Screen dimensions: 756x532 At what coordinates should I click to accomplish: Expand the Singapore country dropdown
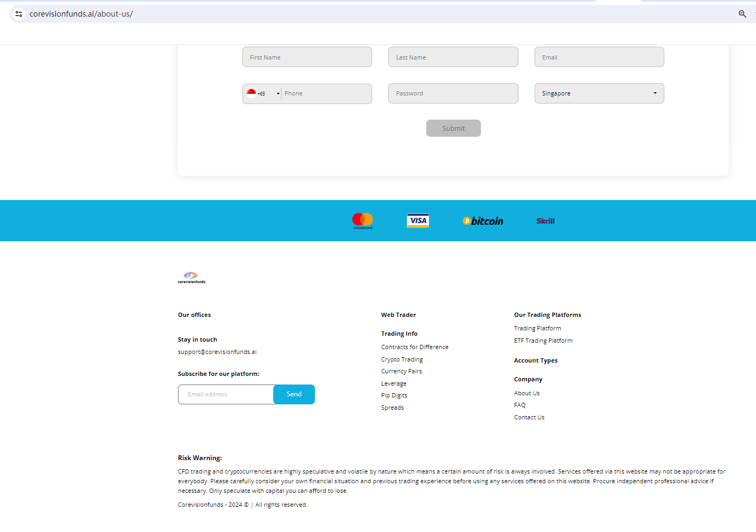[x=599, y=93]
